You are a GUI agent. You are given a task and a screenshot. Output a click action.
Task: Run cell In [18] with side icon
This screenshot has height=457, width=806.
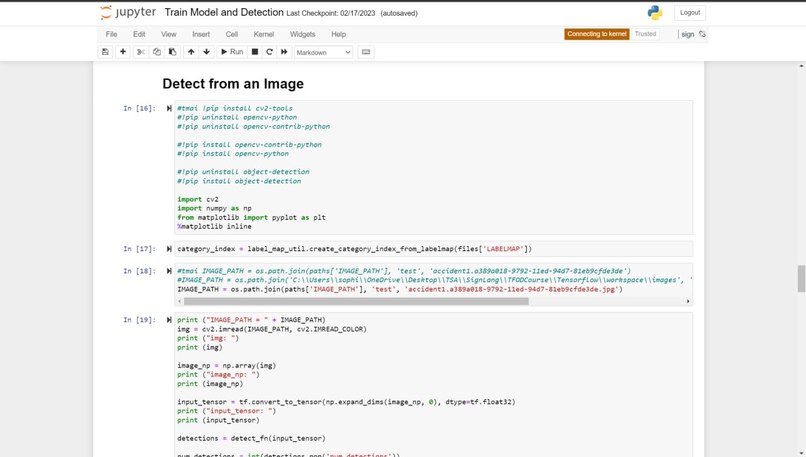coord(169,271)
